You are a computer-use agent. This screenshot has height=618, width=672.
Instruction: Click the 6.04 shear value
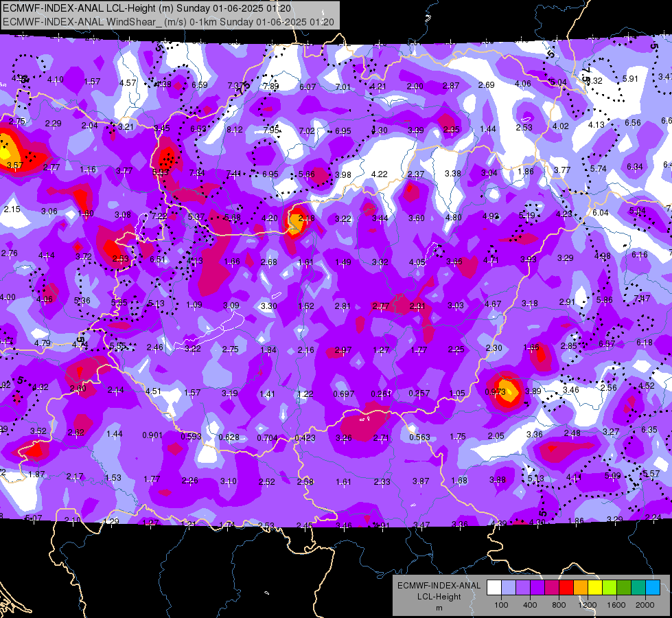(601, 213)
